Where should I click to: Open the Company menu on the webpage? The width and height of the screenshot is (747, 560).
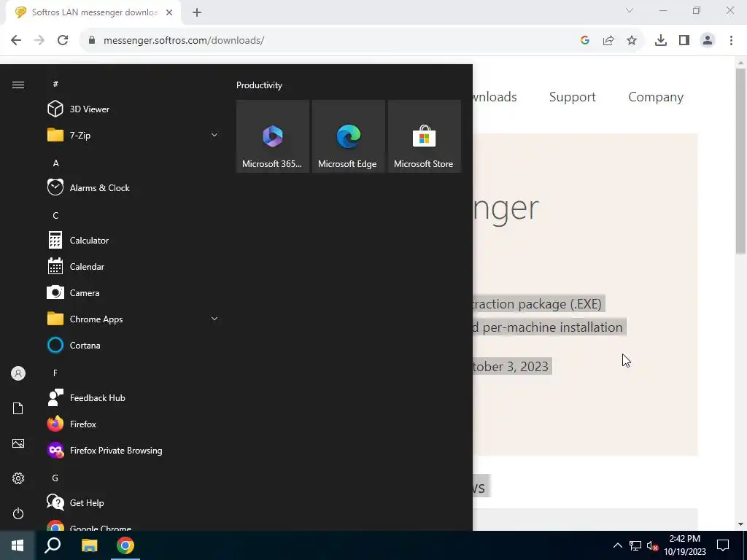click(x=656, y=97)
